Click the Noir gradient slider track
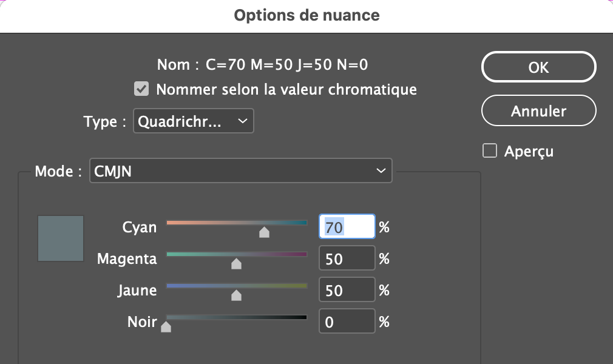 237,317
